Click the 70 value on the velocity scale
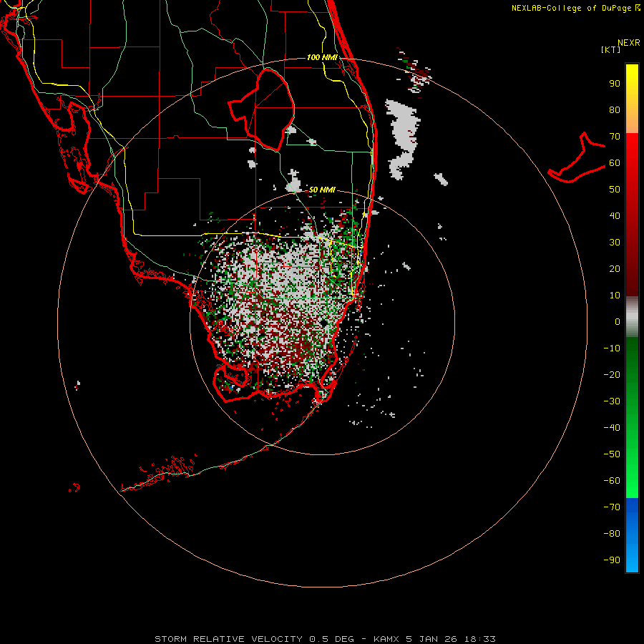644x644 pixels. (x=615, y=137)
